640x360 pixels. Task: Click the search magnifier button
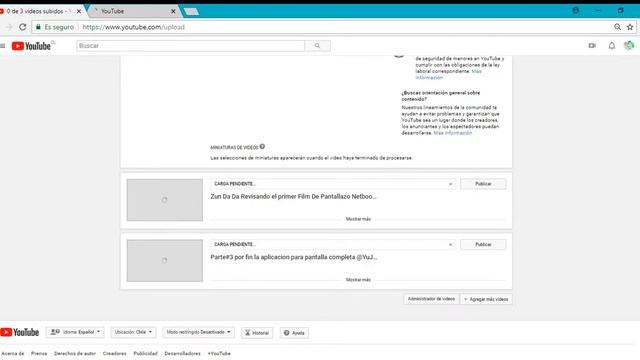pos(318,46)
